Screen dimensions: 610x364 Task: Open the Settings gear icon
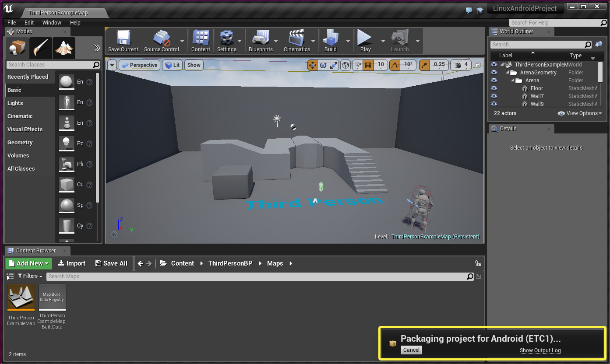click(x=226, y=41)
